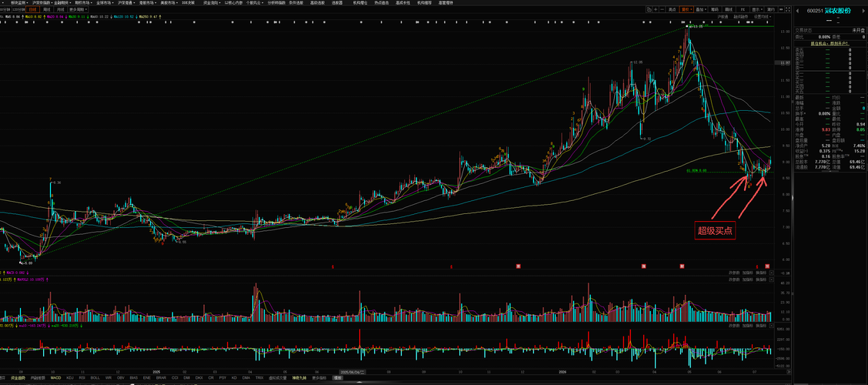
Task: Click the stock code 600251
Action: pos(814,11)
